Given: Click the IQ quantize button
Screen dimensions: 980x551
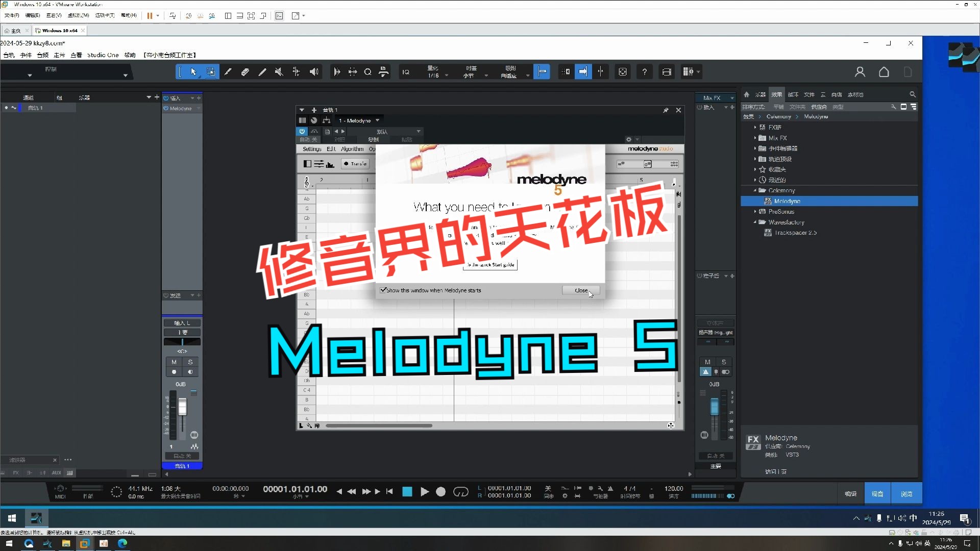Looking at the screenshot, I should pos(406,72).
